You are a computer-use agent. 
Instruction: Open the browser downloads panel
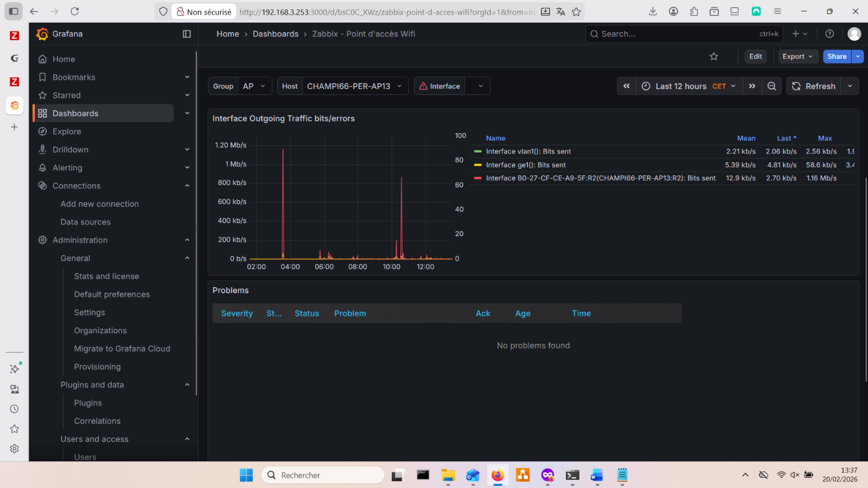(653, 11)
